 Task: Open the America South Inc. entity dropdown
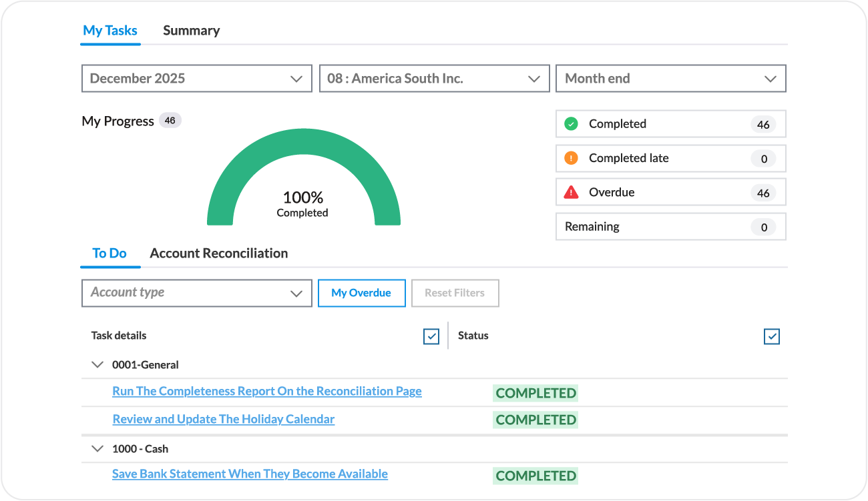[434, 79]
